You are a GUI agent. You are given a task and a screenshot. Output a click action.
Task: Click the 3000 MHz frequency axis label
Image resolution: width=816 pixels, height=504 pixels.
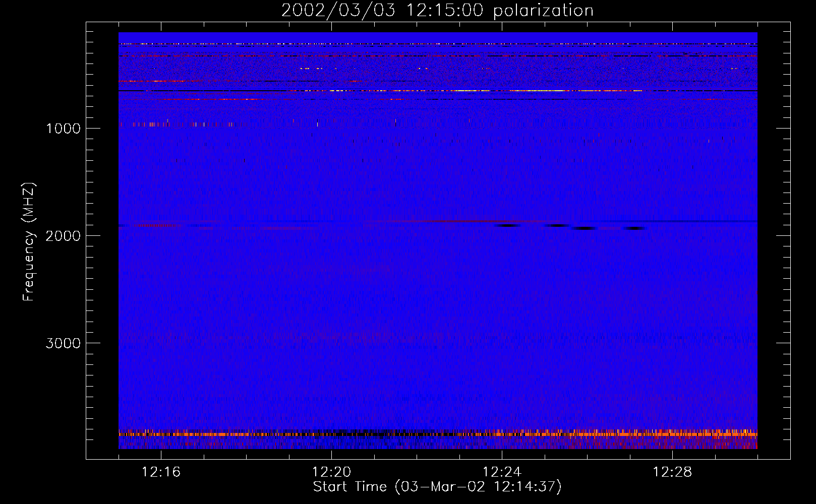(63, 343)
